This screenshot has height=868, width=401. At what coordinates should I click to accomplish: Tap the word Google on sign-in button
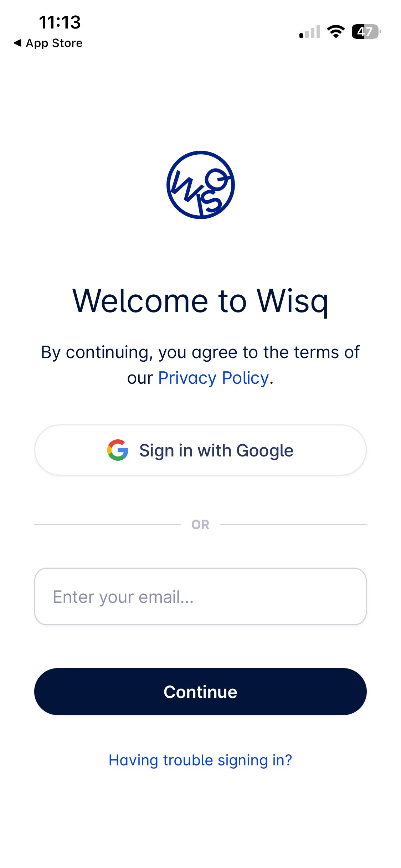click(265, 451)
